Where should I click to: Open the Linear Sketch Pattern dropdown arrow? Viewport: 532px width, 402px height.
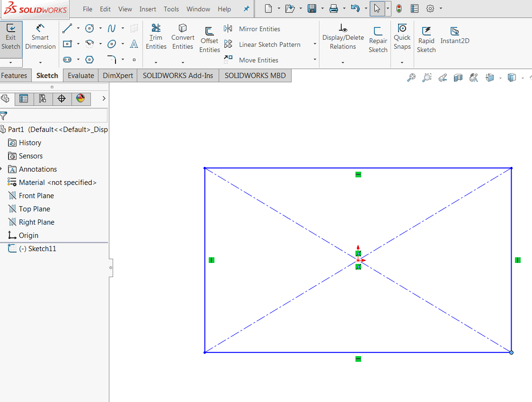tap(315, 44)
